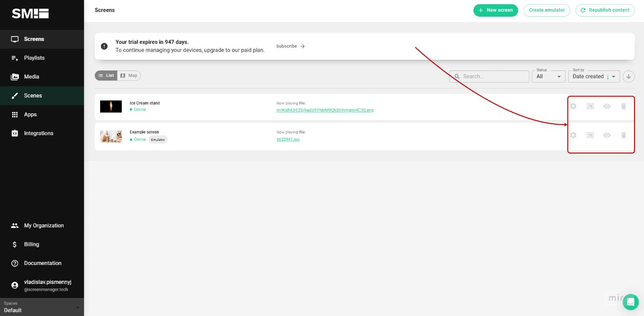This screenshot has width=644, height=316.
Task: Preview Example screen with eye icon
Action: [x=607, y=135]
